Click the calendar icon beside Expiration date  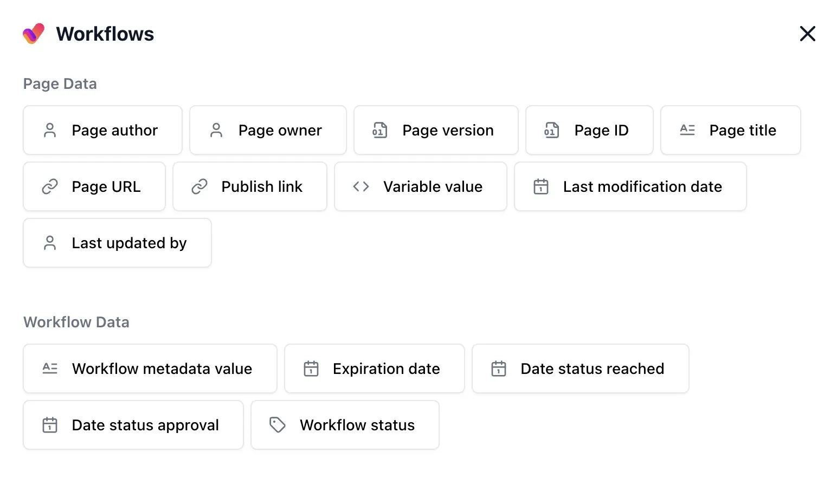coord(311,369)
